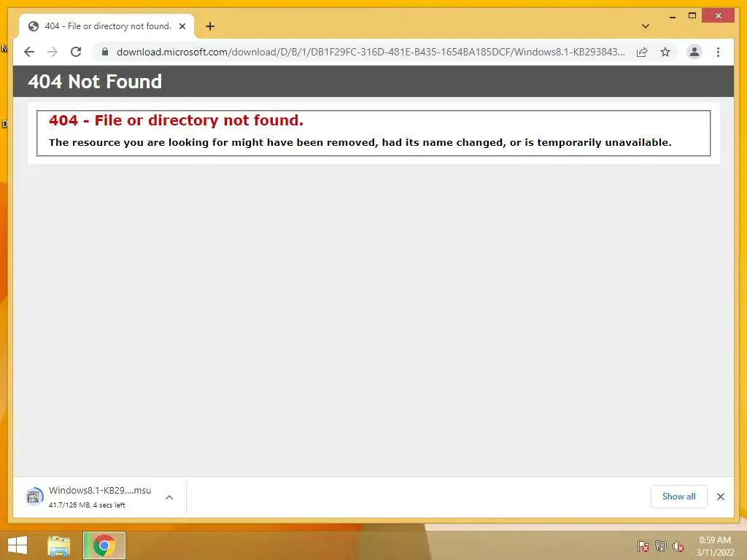Image resolution: width=747 pixels, height=560 pixels.
Task: Click Chrome icon in taskbar
Action: 104,545
